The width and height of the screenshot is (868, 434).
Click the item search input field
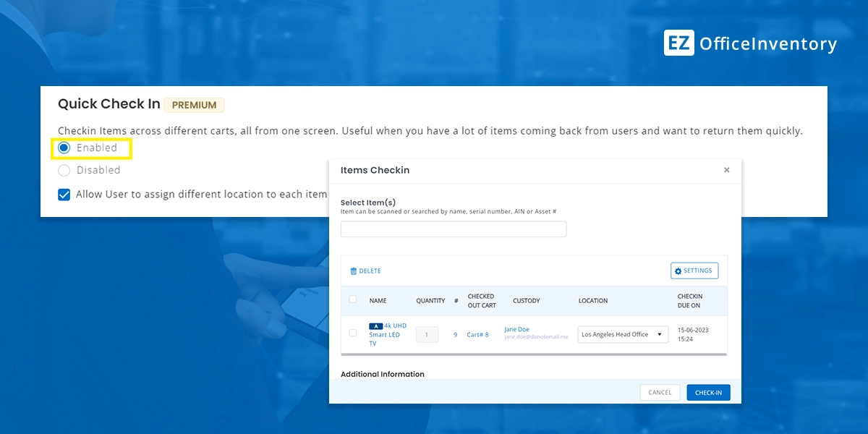point(453,229)
